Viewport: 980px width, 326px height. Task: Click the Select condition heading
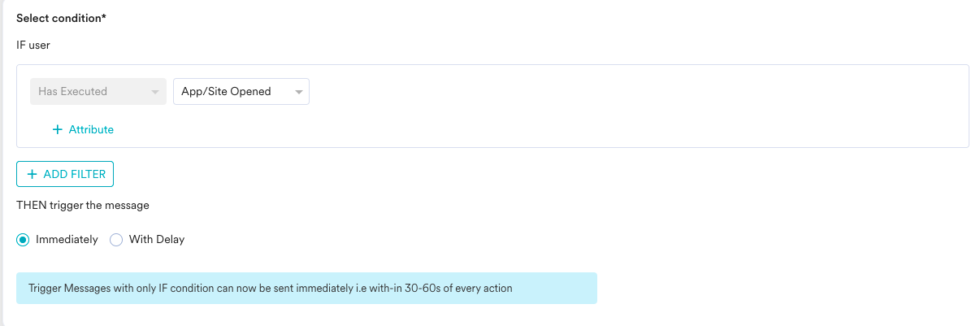tap(62, 17)
